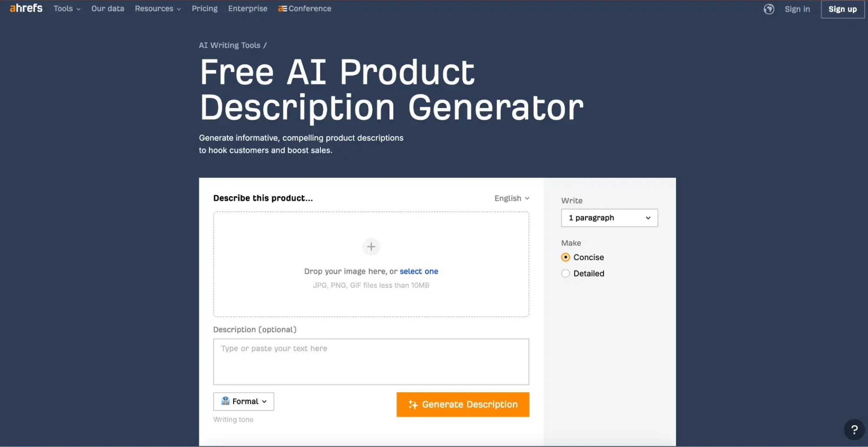The height and width of the screenshot is (447, 868).
Task: Select the Detailed radio option
Action: [x=565, y=273]
